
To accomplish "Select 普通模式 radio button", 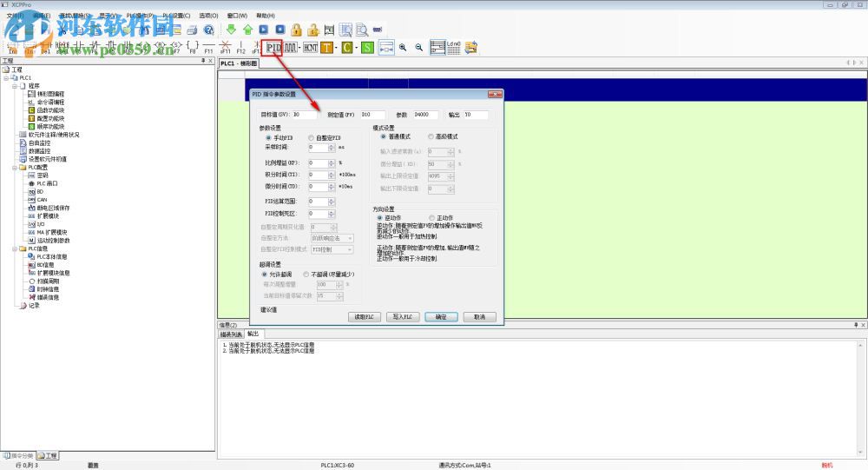I will (383, 136).
